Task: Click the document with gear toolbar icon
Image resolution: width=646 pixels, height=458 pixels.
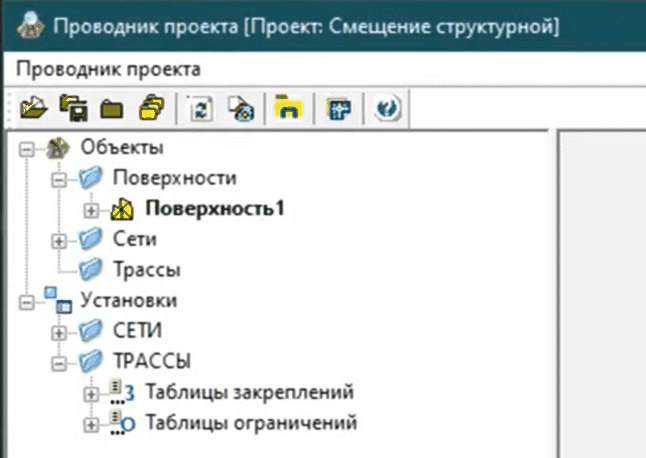Action: pos(239,107)
